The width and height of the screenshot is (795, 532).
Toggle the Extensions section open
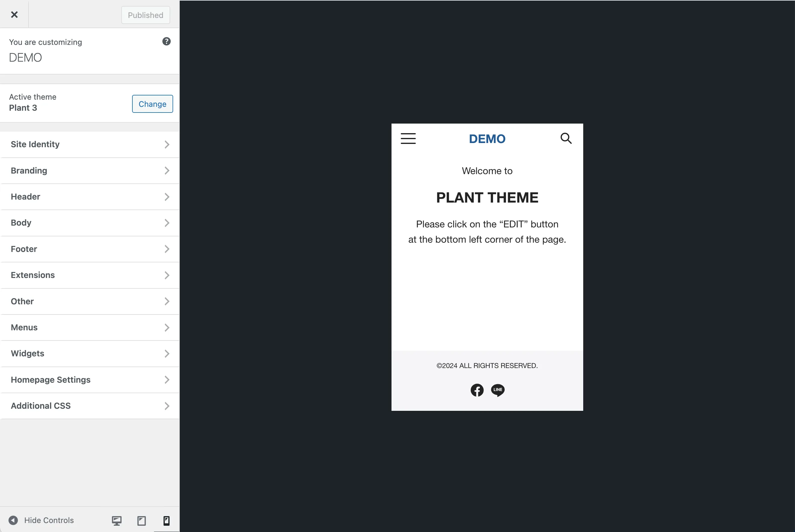(x=90, y=275)
